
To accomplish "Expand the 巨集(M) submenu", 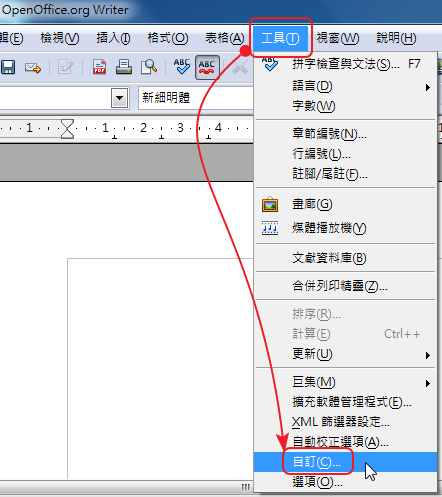I will tap(346, 382).
